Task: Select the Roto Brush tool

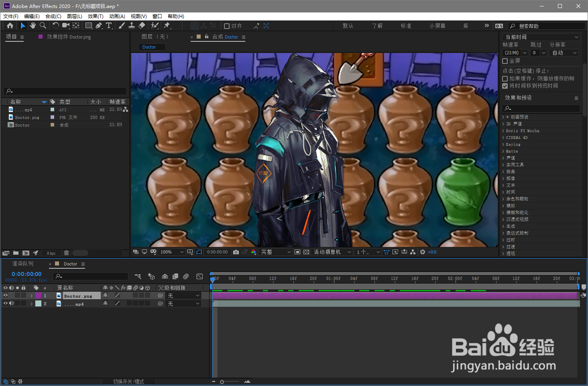Action: [155, 26]
